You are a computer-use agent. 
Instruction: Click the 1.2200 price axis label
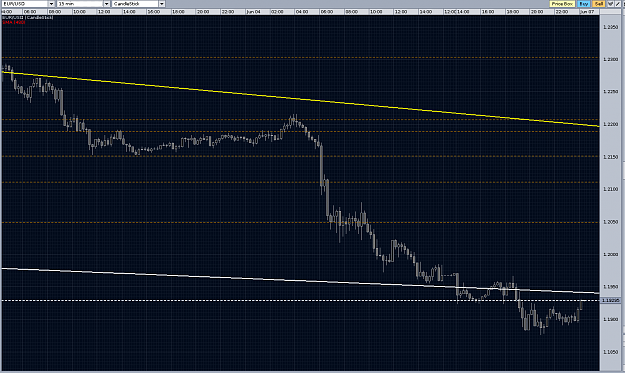point(611,124)
